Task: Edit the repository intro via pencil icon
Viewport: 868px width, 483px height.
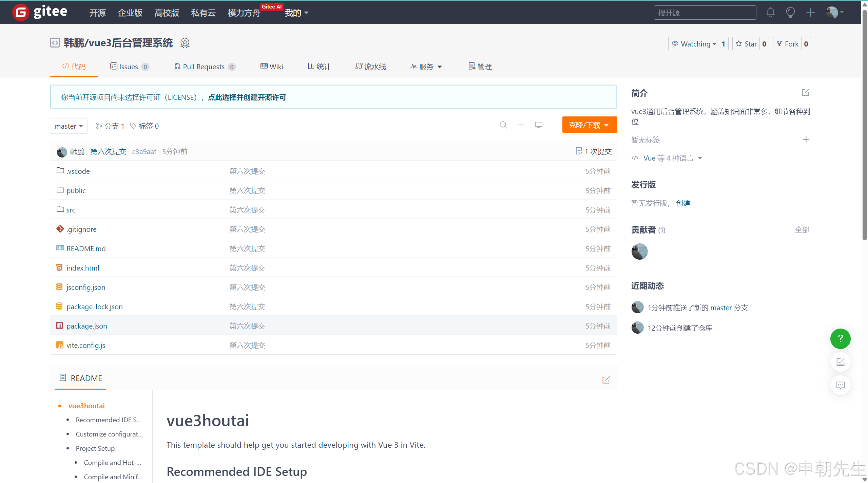Action: pyautogui.click(x=805, y=93)
